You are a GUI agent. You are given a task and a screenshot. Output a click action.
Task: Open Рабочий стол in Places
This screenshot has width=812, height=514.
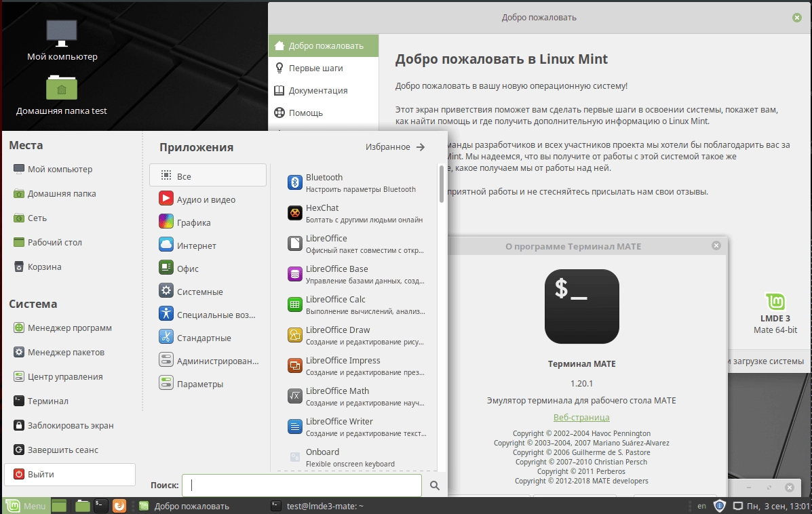pos(70,241)
